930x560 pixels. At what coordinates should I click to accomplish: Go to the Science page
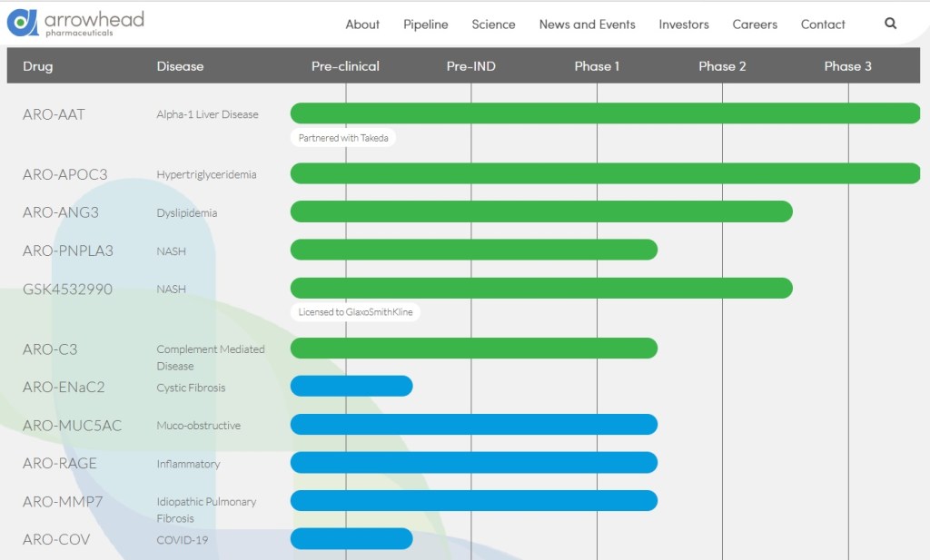(x=493, y=25)
